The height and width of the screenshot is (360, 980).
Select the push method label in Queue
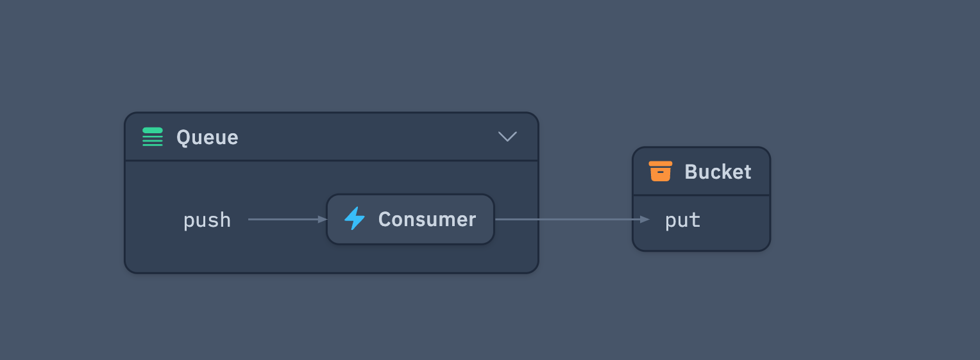pos(207,220)
